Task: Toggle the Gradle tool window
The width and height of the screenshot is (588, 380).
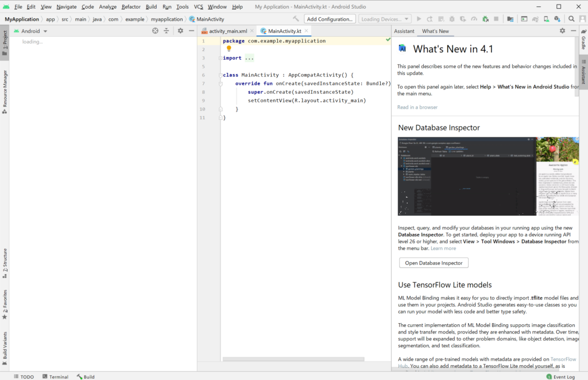Action: (583, 40)
